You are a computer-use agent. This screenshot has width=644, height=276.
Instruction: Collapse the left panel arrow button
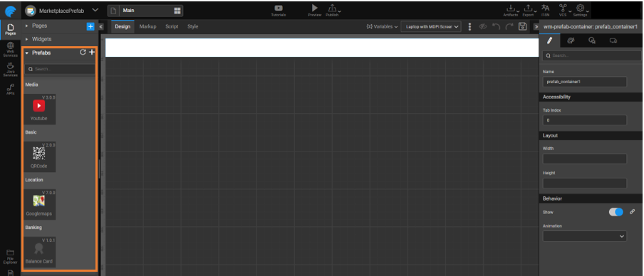pos(101,26)
